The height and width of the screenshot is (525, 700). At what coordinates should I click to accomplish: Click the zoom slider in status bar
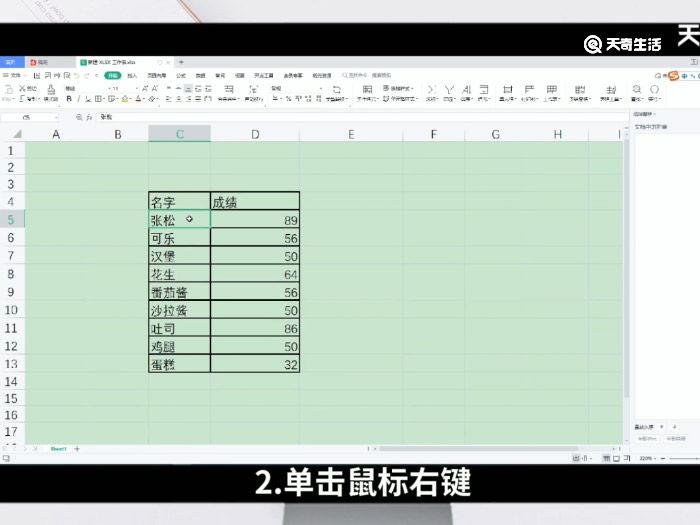point(684,458)
